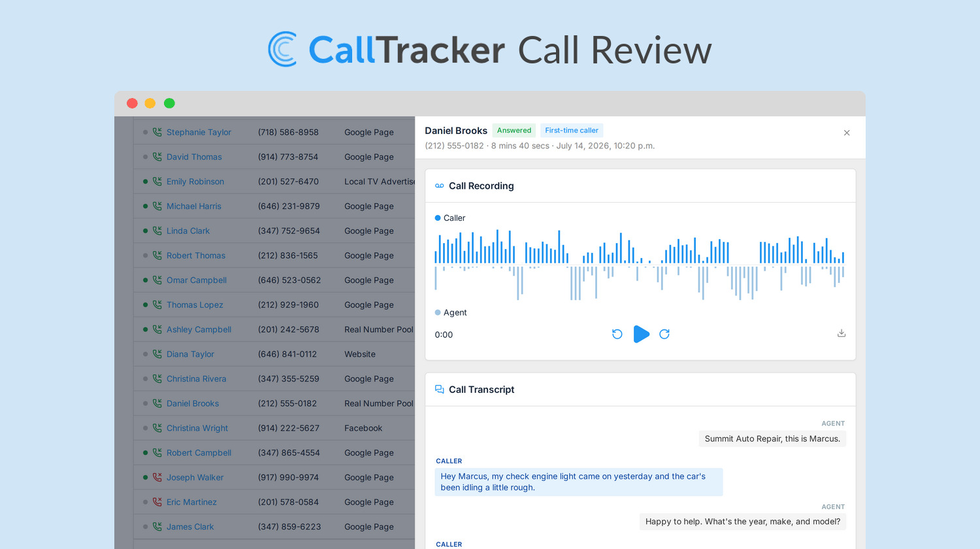
Task: Click the Facebook source for Christina Wright
Action: point(363,428)
